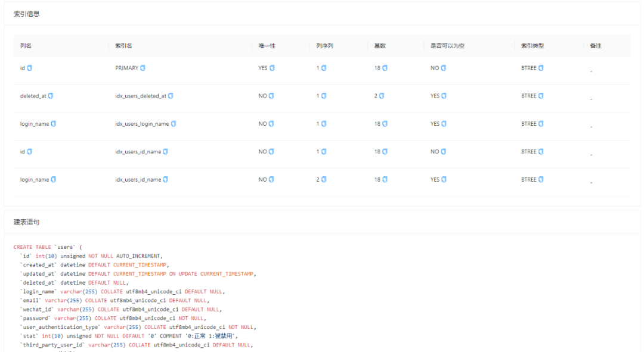
Task: Click the `user_authentication_type` code line
Action: coord(138,328)
